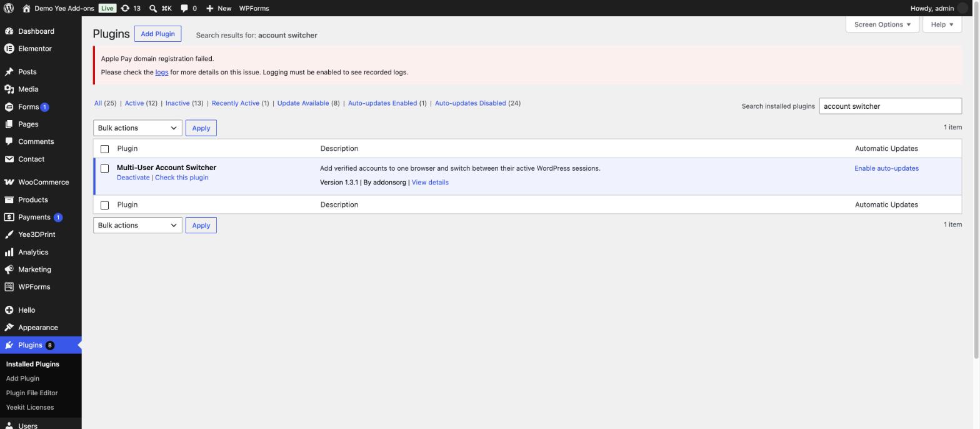980x429 pixels.
Task: Click the Yee3DPrint brush icon
Action: click(9, 235)
